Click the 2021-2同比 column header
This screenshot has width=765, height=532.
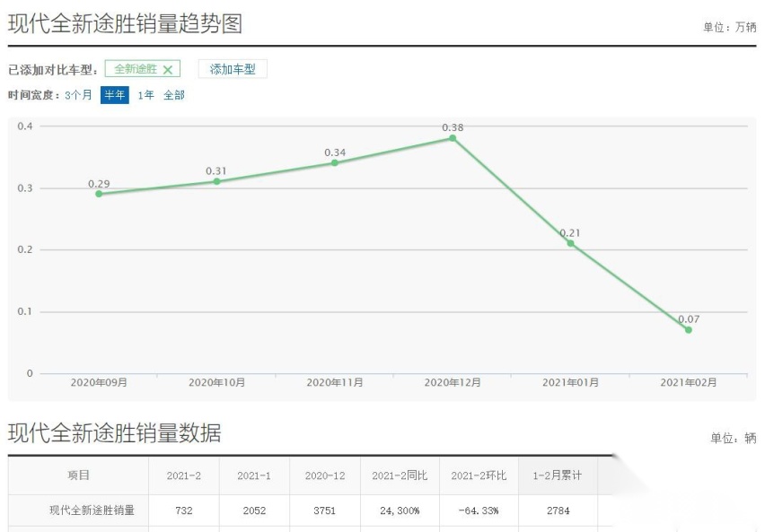point(400,475)
